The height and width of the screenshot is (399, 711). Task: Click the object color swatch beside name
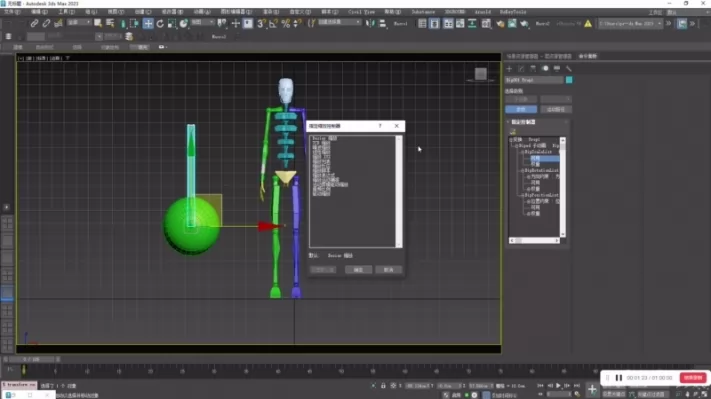pyautogui.click(x=569, y=80)
